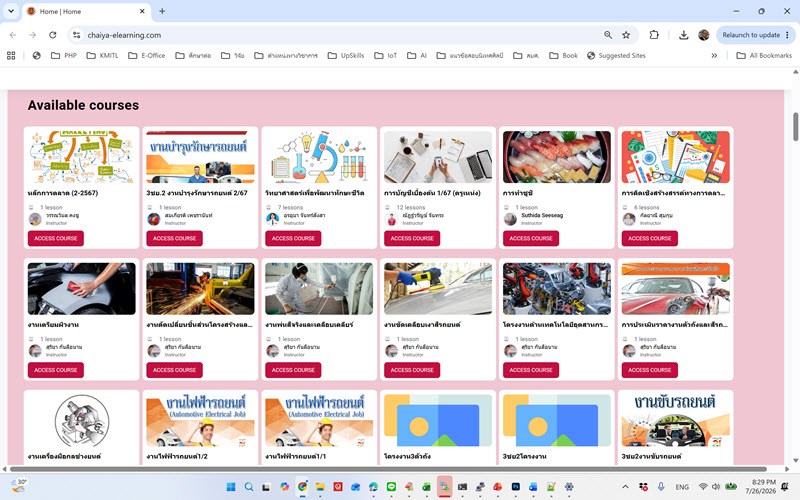This screenshot has width=800, height=500.
Task: Open the Book bookmark folder
Action: [x=564, y=55]
